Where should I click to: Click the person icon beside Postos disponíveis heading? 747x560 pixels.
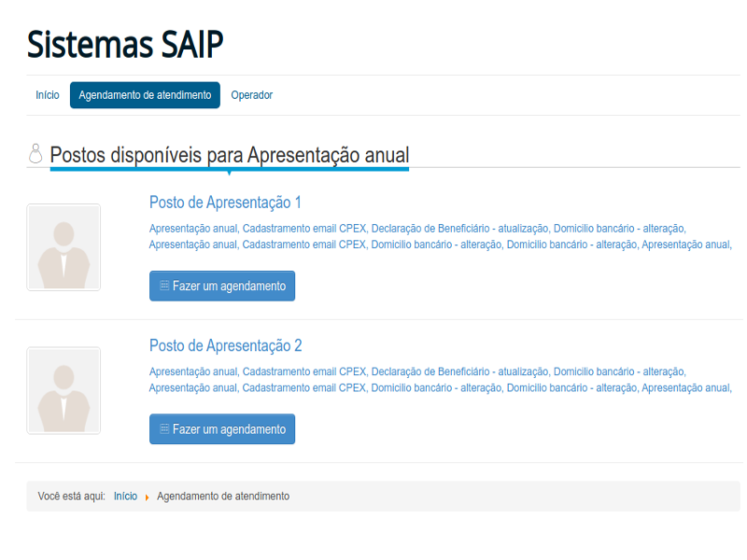pyautogui.click(x=35, y=154)
